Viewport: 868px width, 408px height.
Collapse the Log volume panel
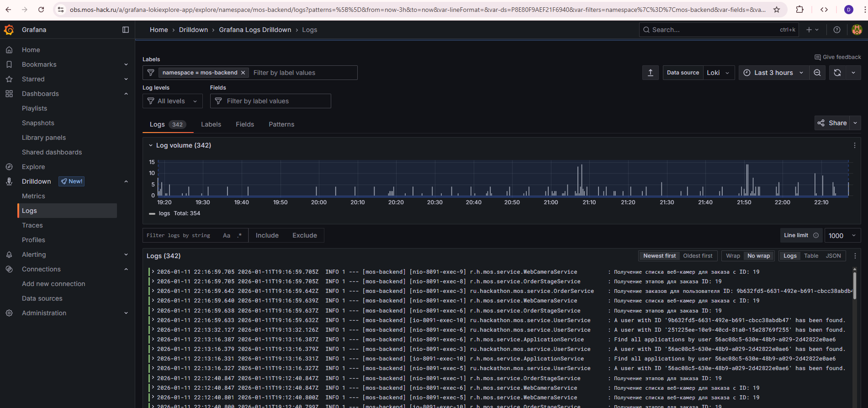pos(151,145)
